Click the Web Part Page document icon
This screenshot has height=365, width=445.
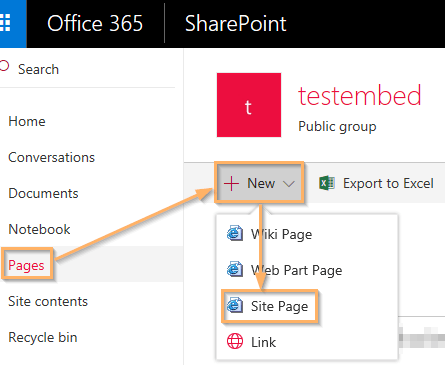(235, 269)
